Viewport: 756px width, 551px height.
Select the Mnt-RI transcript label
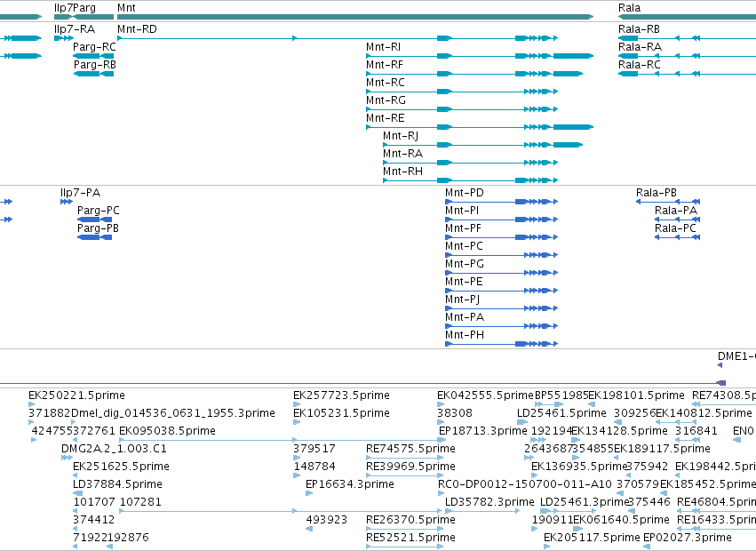(x=383, y=47)
